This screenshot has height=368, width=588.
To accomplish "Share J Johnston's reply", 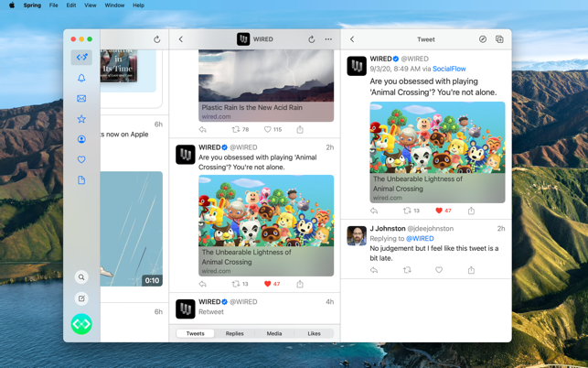I will click(x=471, y=270).
